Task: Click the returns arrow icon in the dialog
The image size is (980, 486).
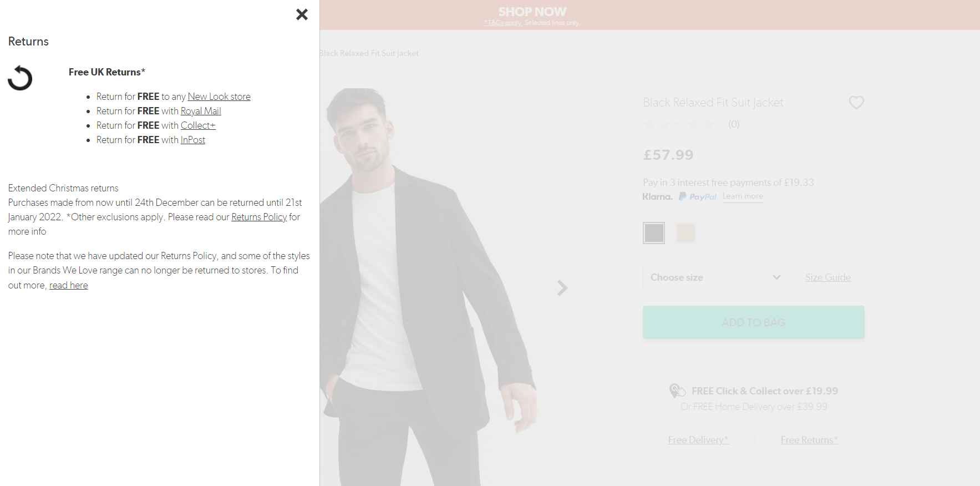Action: pos(20,78)
